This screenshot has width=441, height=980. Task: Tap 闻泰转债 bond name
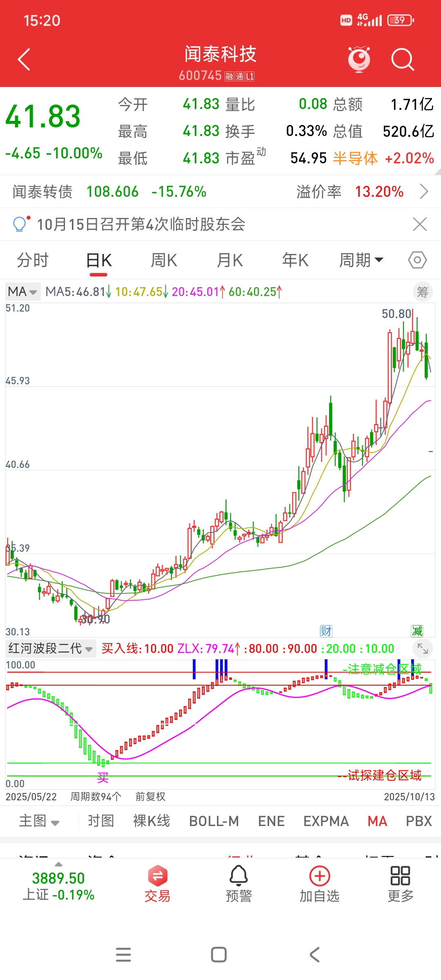click(42, 192)
